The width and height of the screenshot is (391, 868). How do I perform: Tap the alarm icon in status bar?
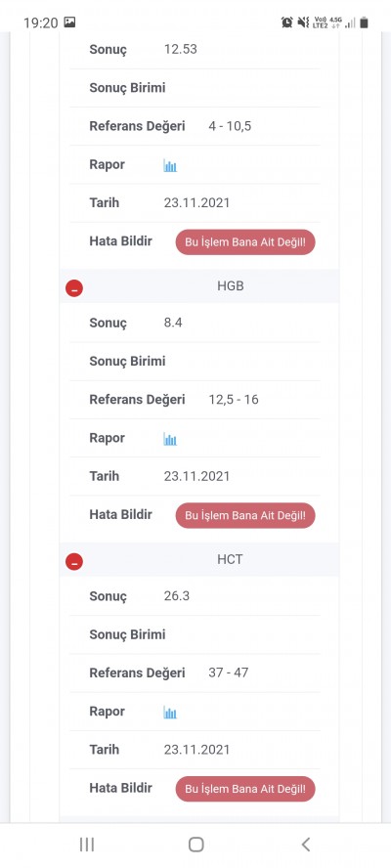(286, 22)
